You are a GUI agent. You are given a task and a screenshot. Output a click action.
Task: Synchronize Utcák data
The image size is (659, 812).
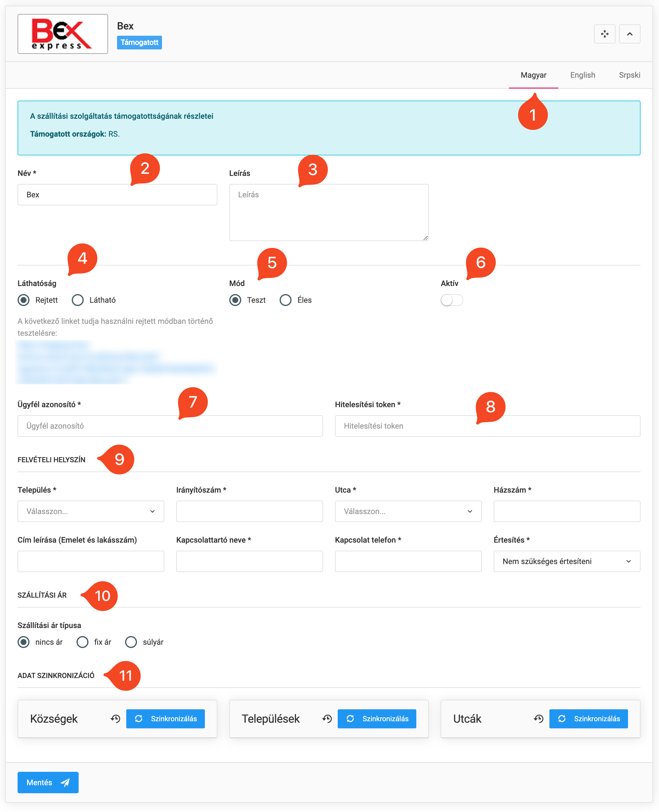coord(588,719)
